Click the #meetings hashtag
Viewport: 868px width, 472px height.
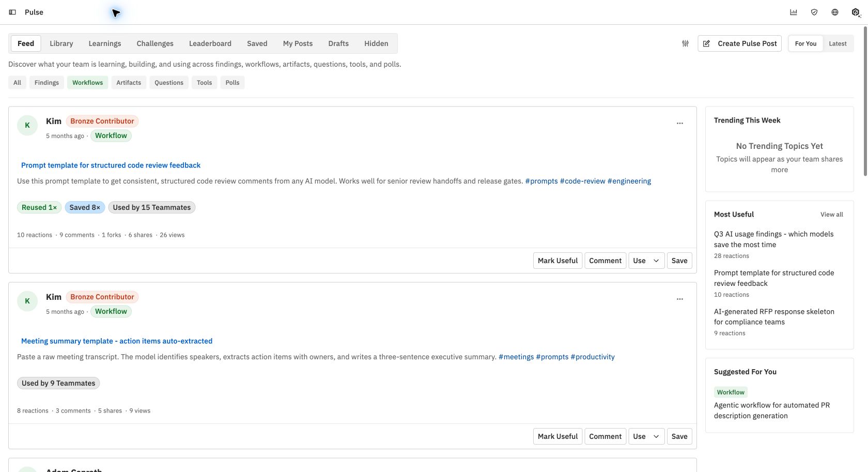tap(516, 357)
